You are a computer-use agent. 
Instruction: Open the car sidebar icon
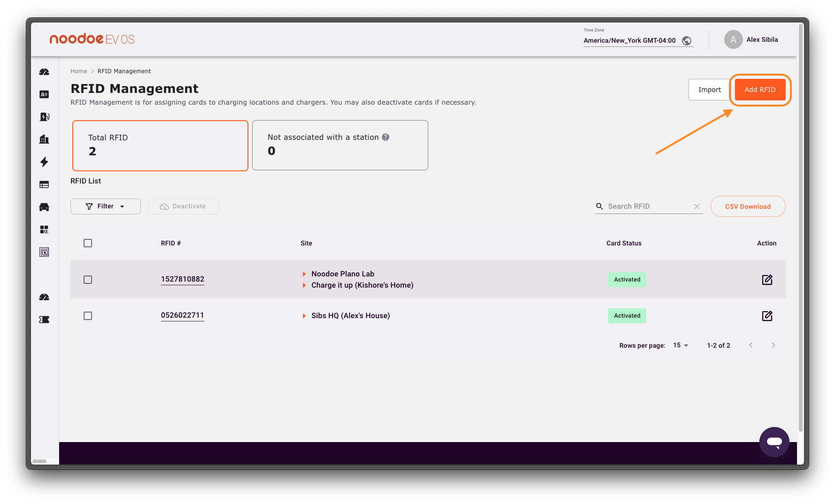point(44,207)
